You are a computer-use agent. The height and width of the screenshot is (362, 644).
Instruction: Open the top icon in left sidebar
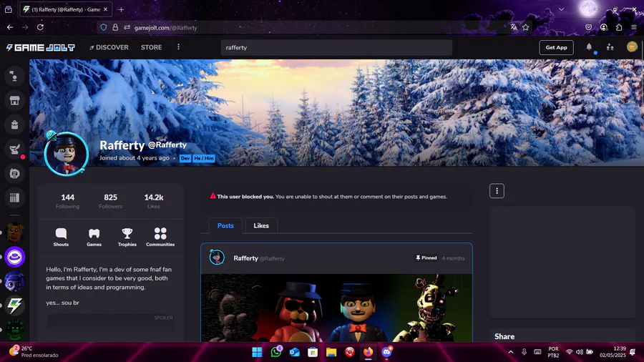[14, 77]
